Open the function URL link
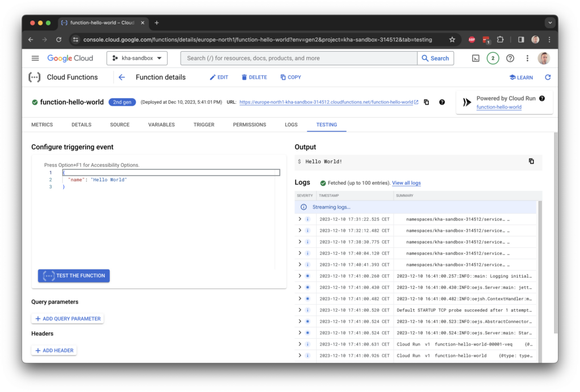 click(326, 102)
